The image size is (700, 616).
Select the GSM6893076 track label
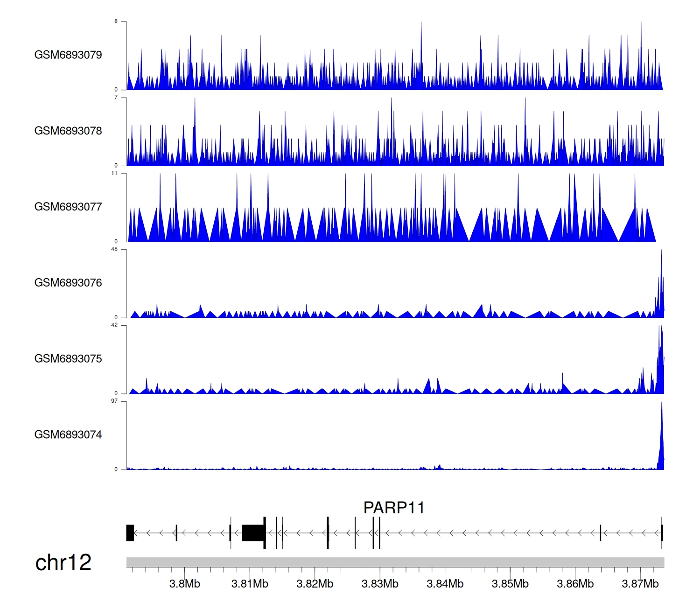68,283
